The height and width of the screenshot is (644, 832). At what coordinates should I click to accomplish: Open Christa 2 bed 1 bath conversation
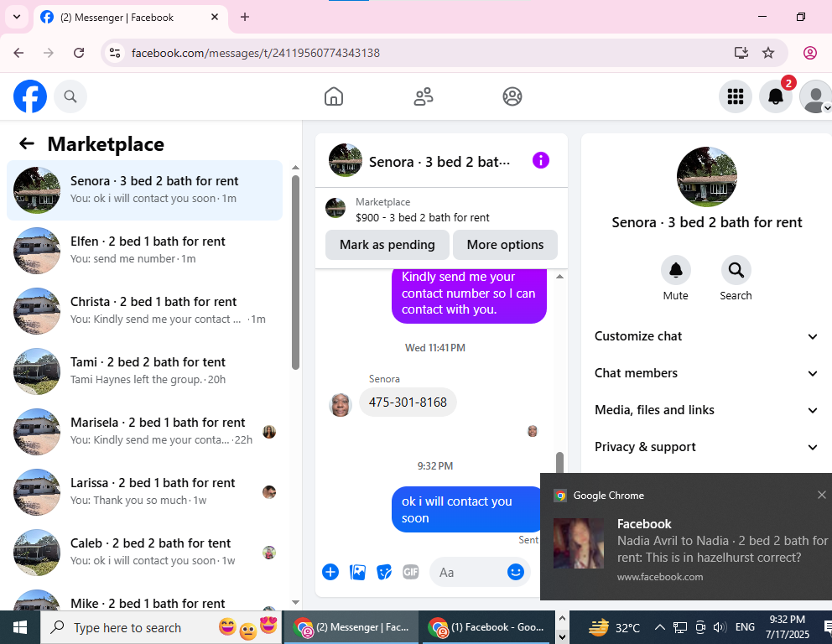(144, 311)
